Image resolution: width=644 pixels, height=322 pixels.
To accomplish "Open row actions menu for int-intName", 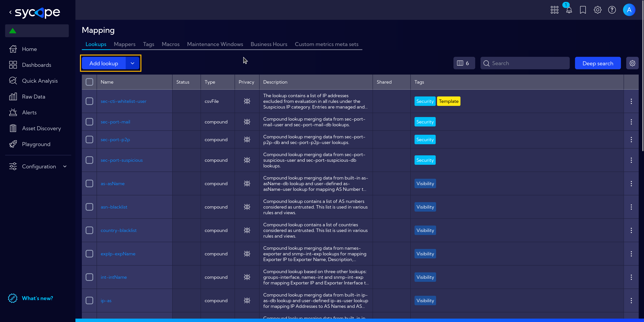I will [x=631, y=277].
